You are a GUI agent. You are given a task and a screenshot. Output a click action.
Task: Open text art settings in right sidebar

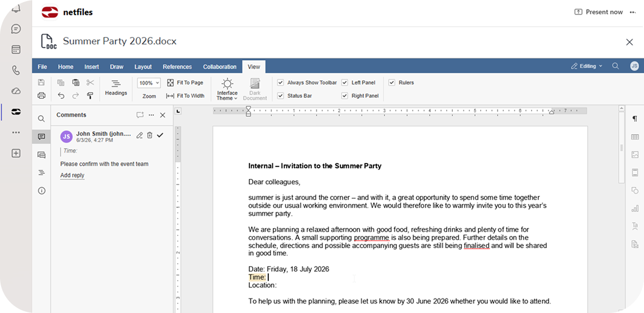coord(635,226)
